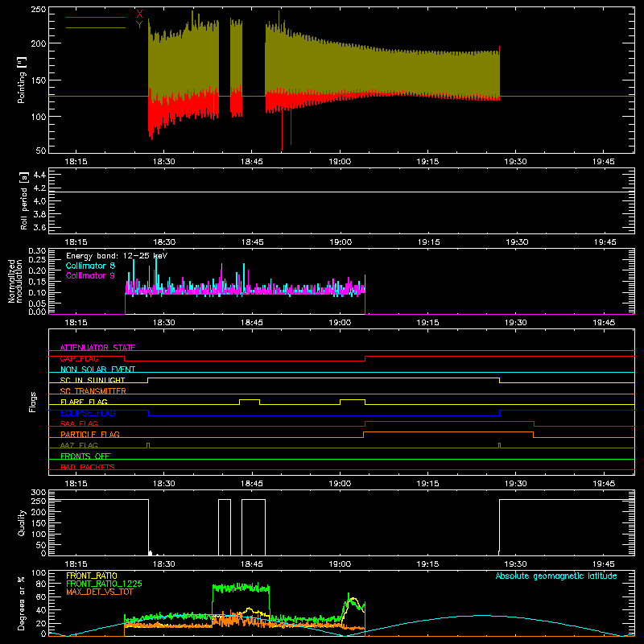
Task: Click the magenta Collimator 9 legend entry
Action: tap(90, 275)
